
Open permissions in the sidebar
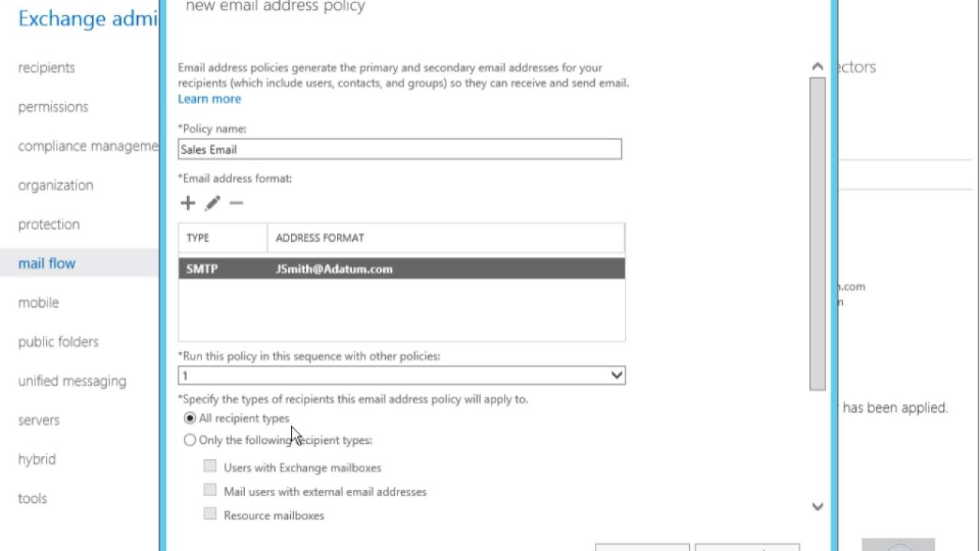point(53,106)
